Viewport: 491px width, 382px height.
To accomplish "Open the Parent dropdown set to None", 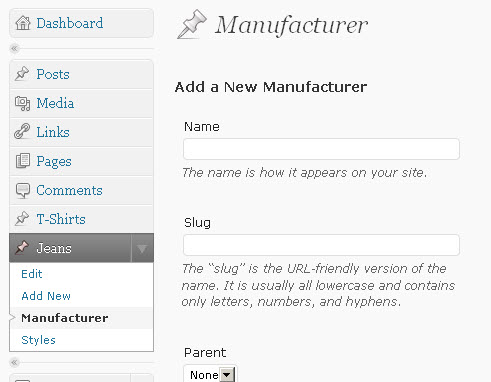I will 210,374.
